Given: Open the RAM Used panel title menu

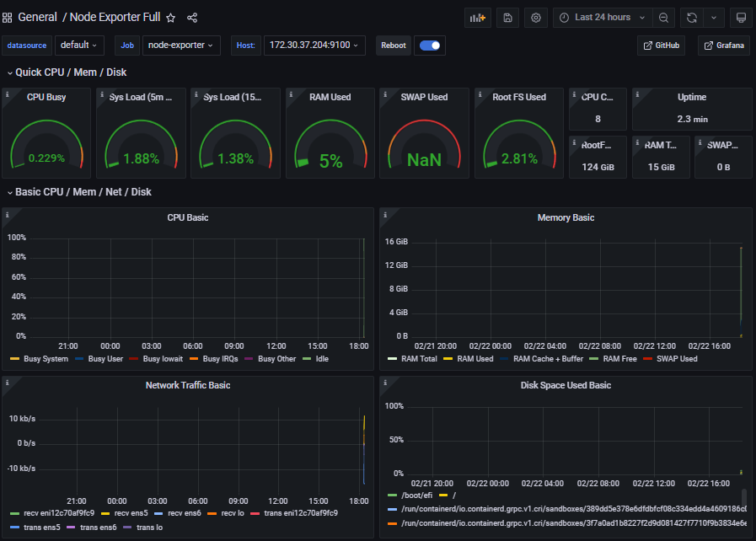Looking at the screenshot, I should 330,97.
